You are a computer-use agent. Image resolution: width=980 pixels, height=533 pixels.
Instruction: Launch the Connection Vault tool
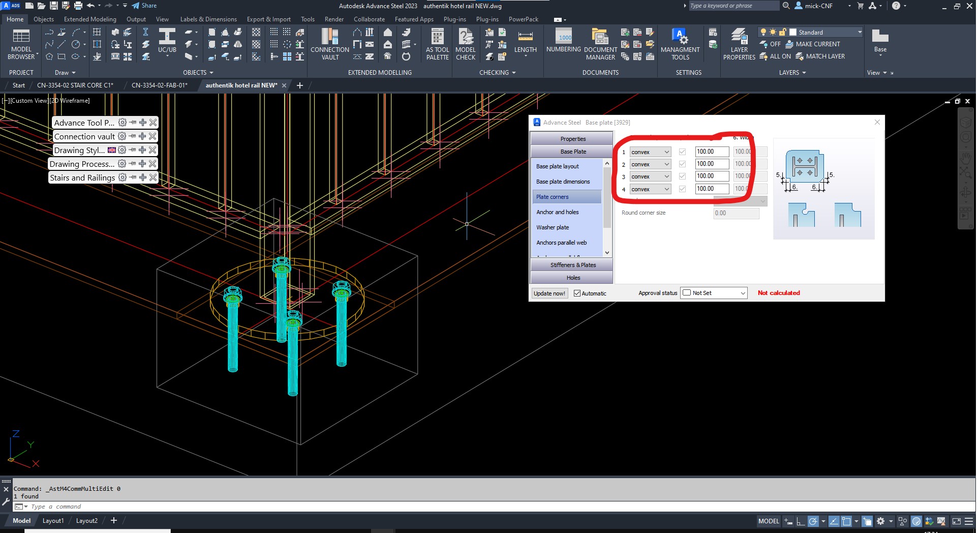329,44
